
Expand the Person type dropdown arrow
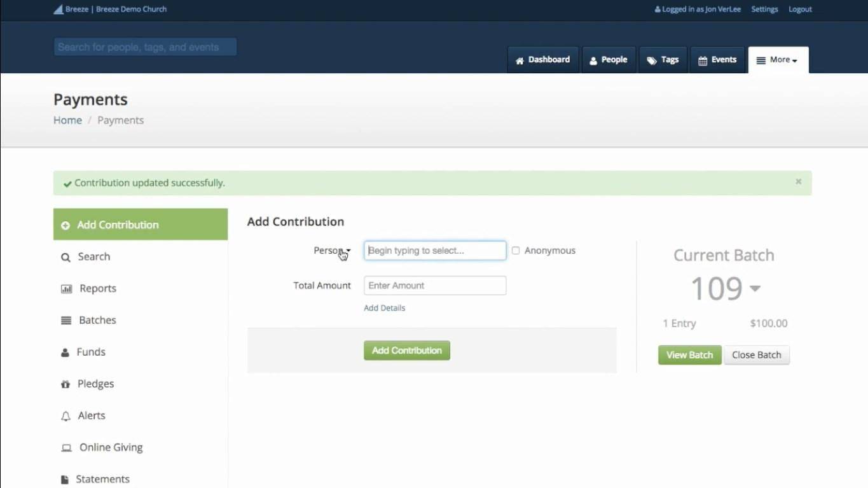[x=348, y=251]
